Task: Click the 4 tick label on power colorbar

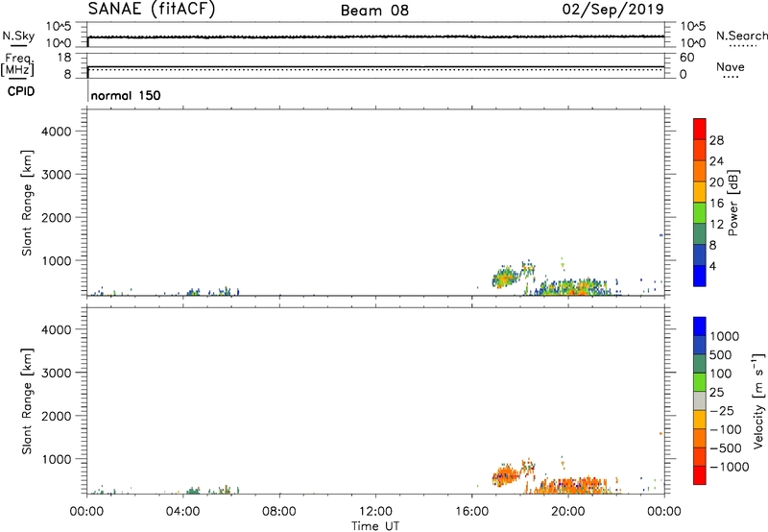Action: point(712,267)
